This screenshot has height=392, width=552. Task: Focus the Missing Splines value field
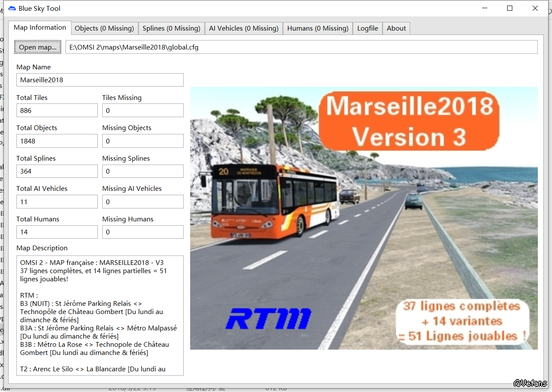[x=143, y=171]
